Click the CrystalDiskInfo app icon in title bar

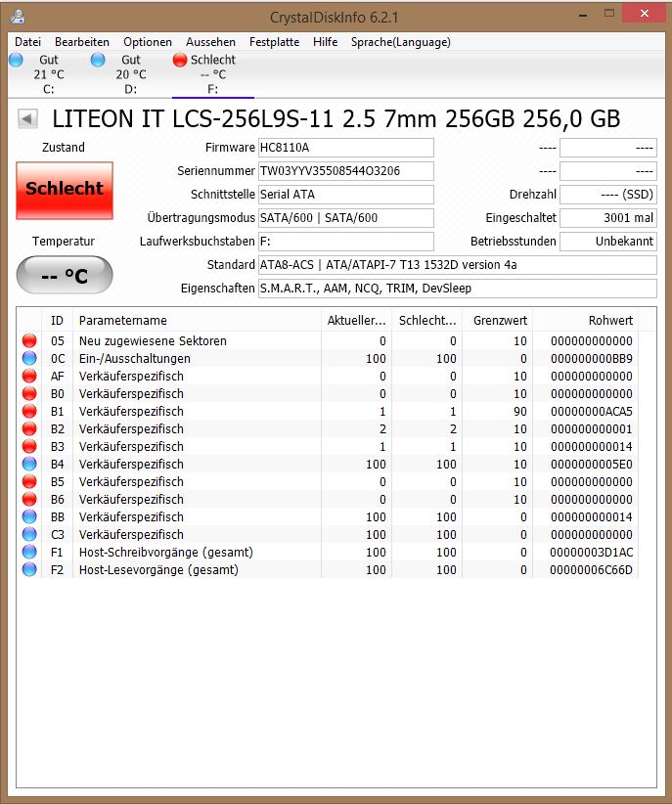click(18, 17)
